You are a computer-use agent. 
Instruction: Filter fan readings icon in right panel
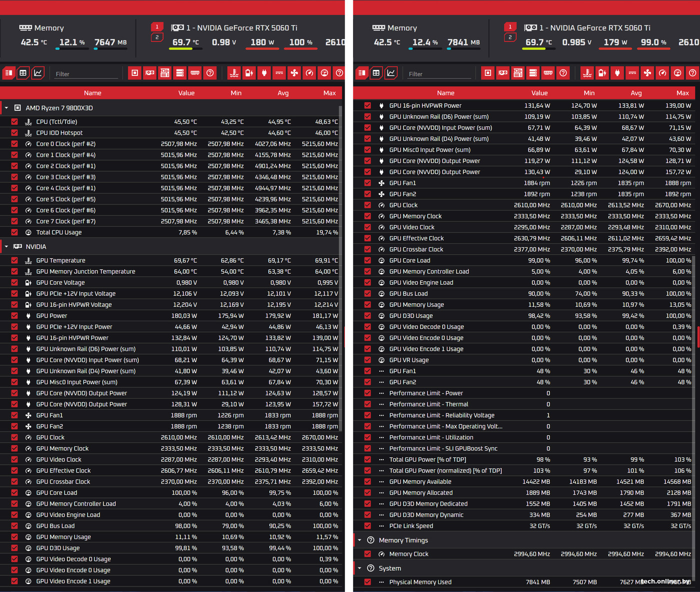pos(647,73)
